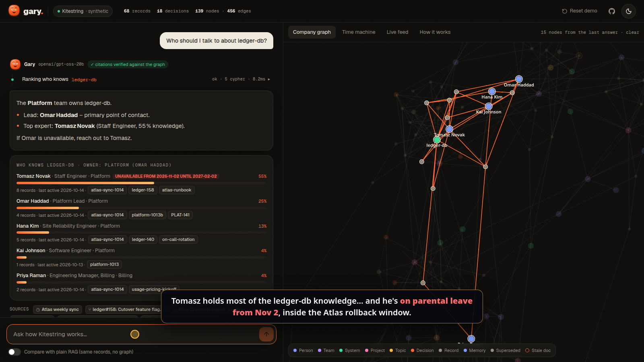Select the Tomasz Novak graph node
The height and width of the screenshot is (362, 644).
pyautogui.click(x=450, y=129)
